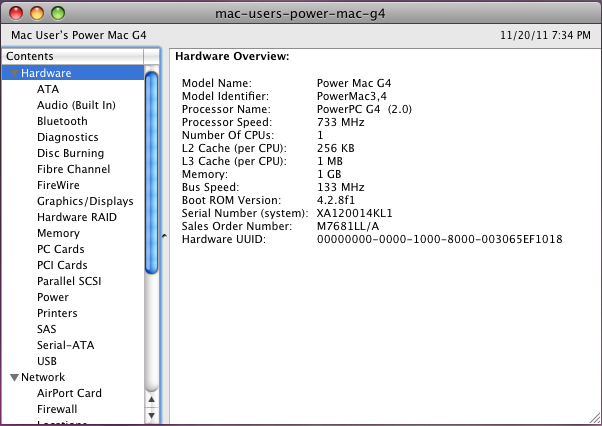Click the Power Mac G4 model value

pyautogui.click(x=354, y=83)
